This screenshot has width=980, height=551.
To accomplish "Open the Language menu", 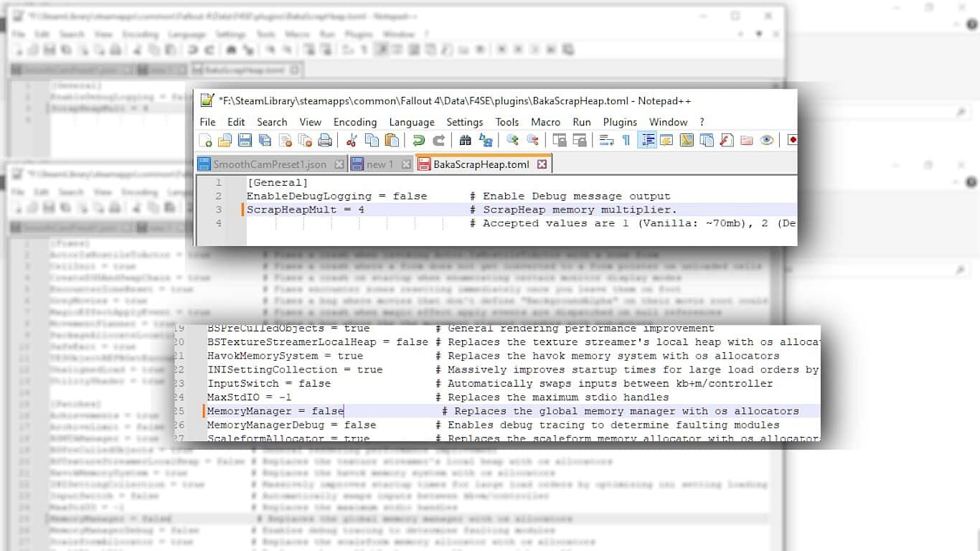I will click(412, 122).
